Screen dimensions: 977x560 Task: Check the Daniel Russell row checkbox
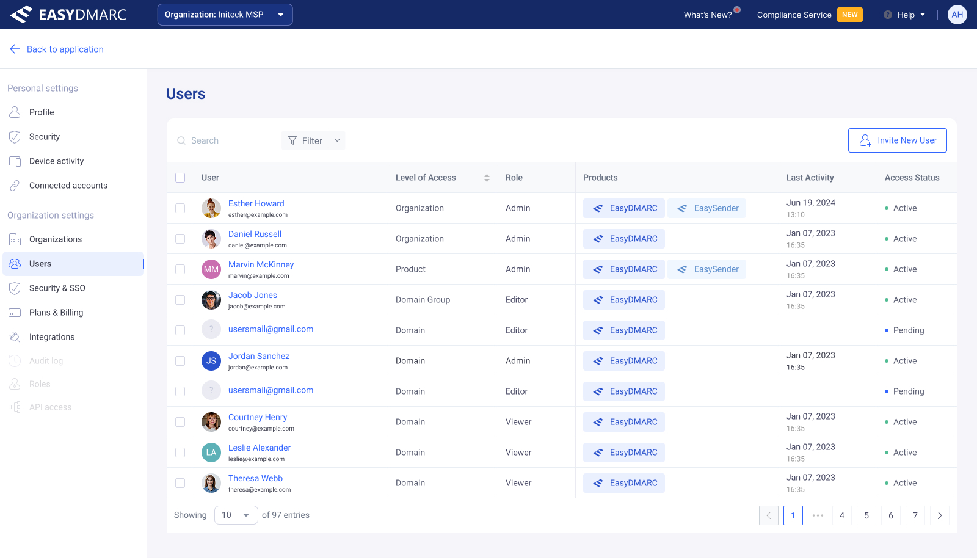tap(180, 239)
